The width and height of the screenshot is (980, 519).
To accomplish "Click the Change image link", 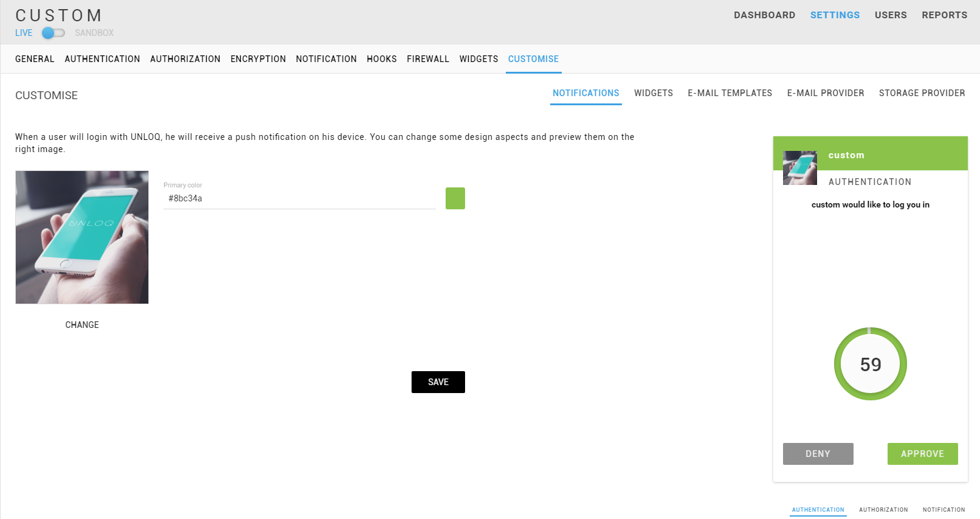I will (82, 325).
